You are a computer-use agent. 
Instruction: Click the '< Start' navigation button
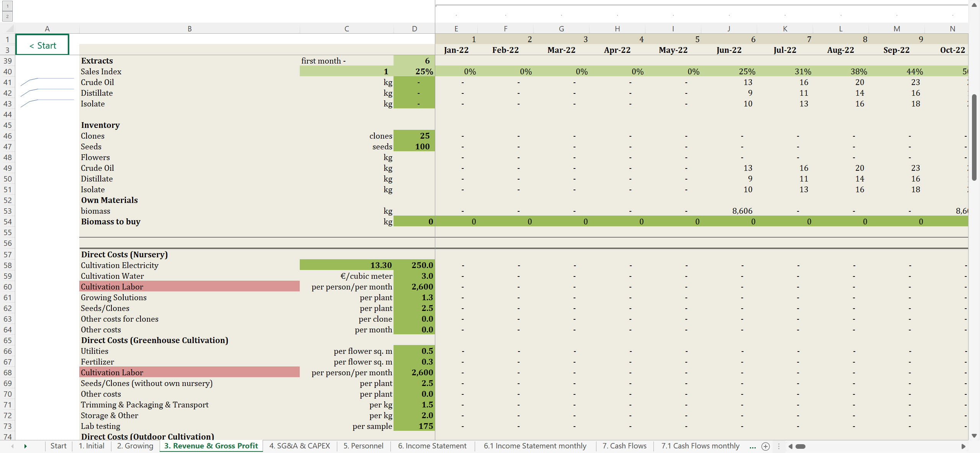pos(42,45)
